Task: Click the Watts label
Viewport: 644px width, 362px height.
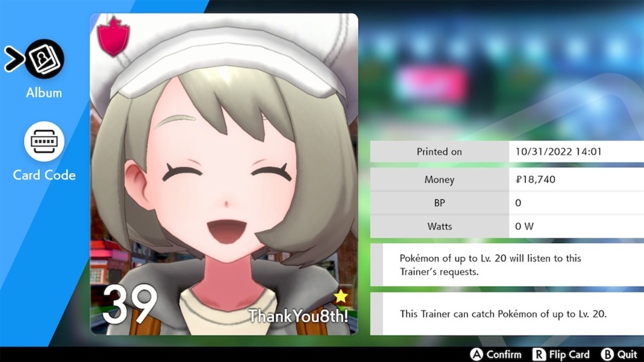Action: [439, 226]
